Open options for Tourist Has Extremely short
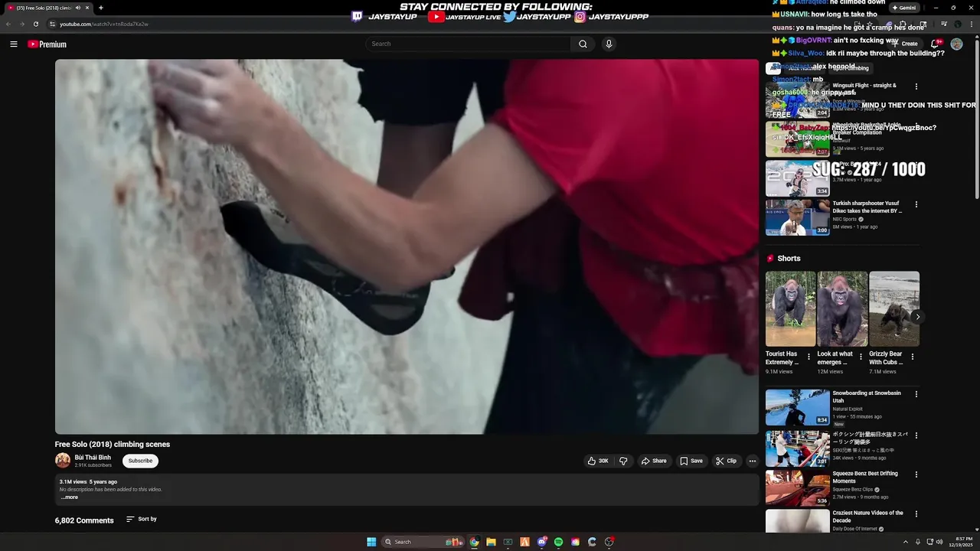Image resolution: width=980 pixels, height=551 pixels. [x=808, y=357]
